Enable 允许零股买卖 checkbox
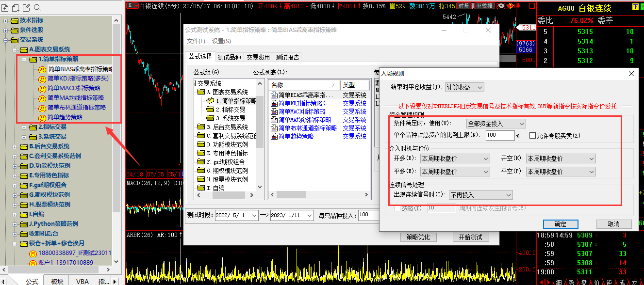 (x=532, y=135)
